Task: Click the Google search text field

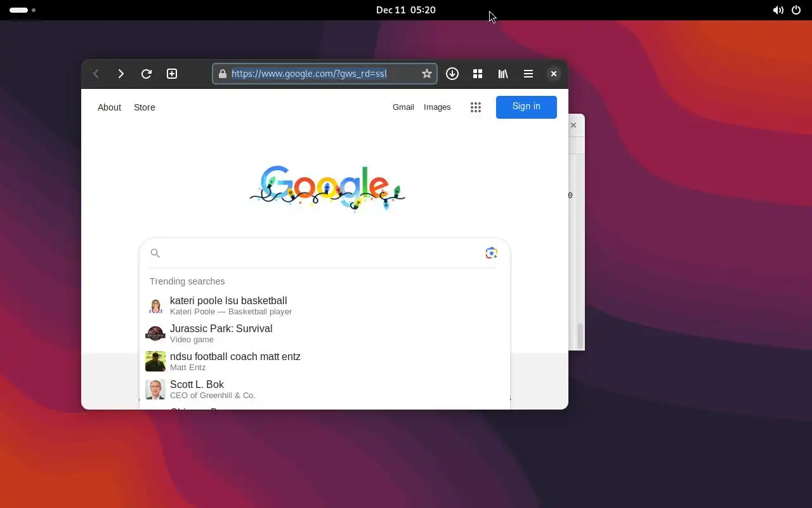Action: point(322,253)
